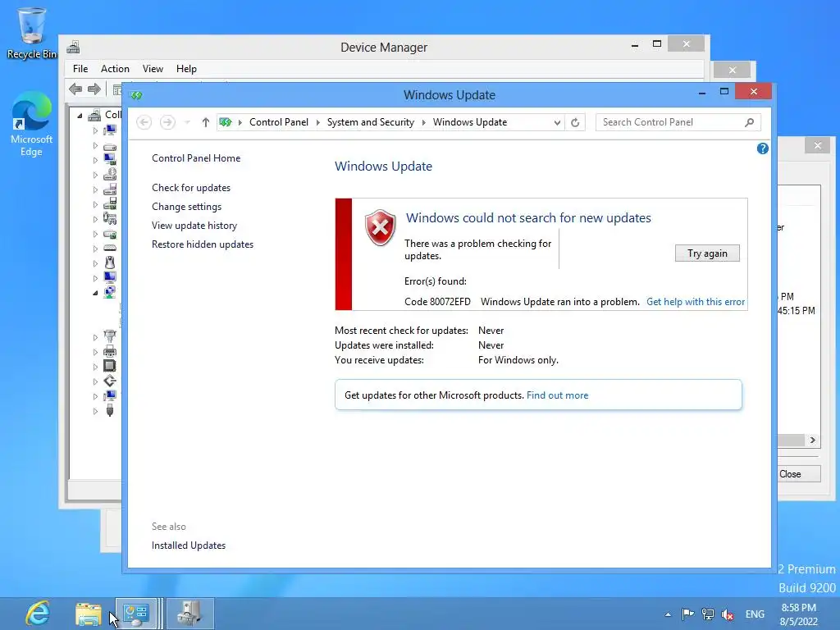Click the Windows Update back arrow
The width and height of the screenshot is (840, 630).
pos(144,122)
